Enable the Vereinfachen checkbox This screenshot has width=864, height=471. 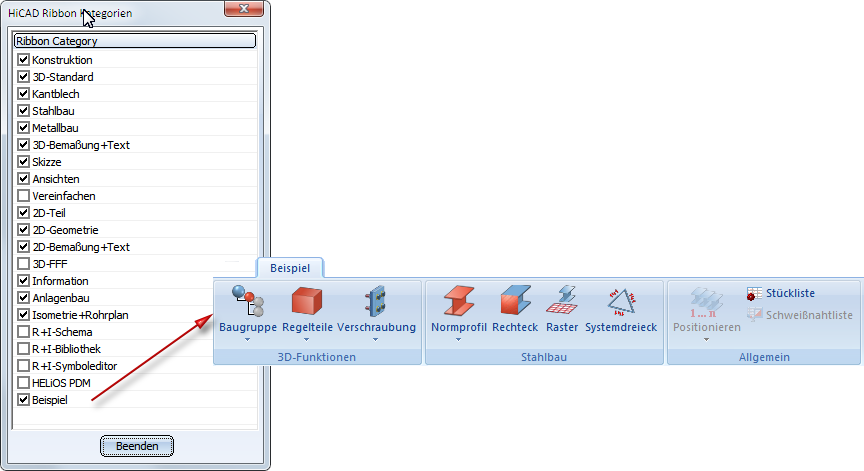(23, 196)
